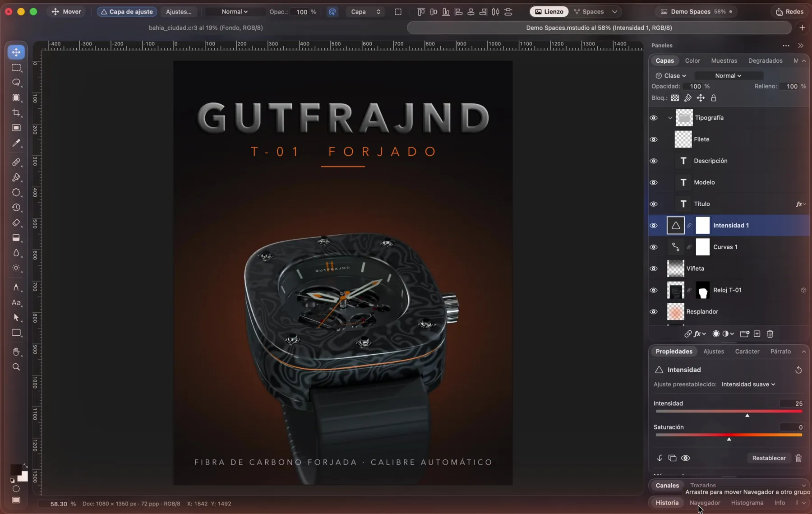Click the Restablecer button
This screenshot has width=812, height=514.
click(x=769, y=458)
